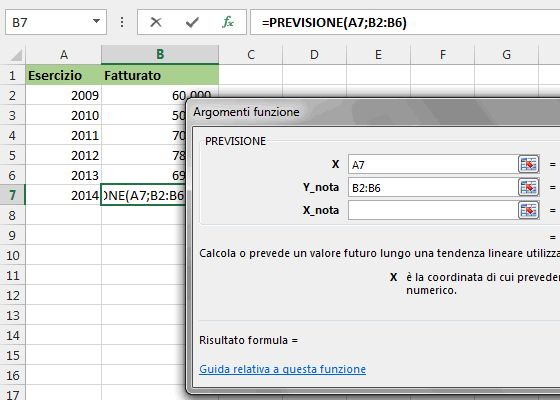Select all cells via corner triangle
This screenshot has height=400, width=560.
[16, 55]
